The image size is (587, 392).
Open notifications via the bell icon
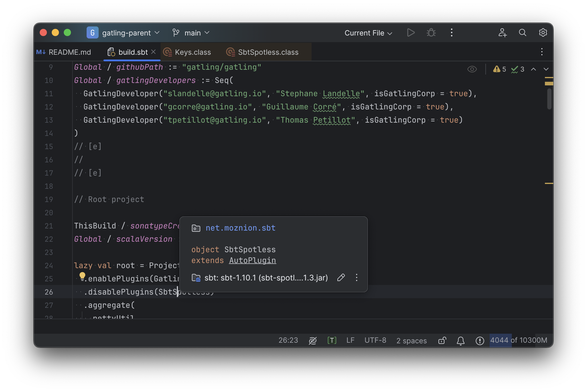click(460, 341)
